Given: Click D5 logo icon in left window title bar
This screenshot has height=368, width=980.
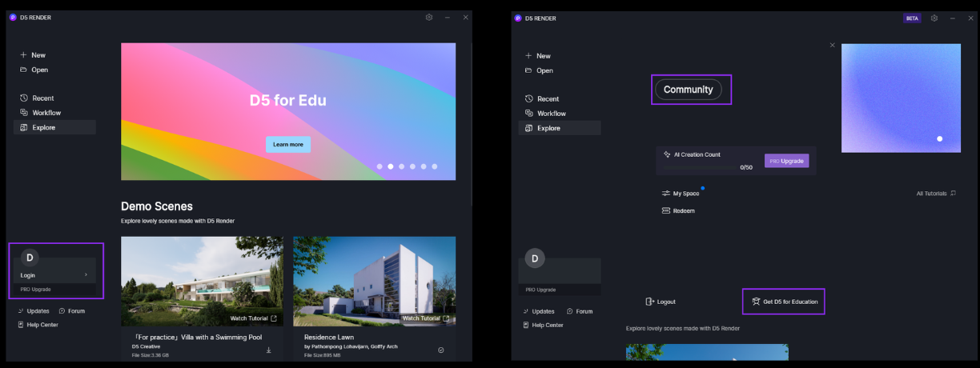Looking at the screenshot, I should pos(13,18).
